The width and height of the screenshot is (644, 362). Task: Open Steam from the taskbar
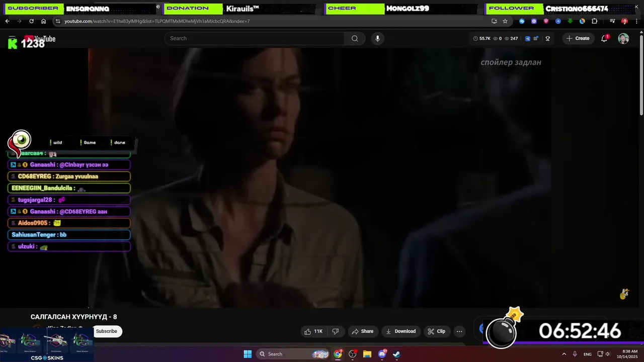tap(396, 354)
